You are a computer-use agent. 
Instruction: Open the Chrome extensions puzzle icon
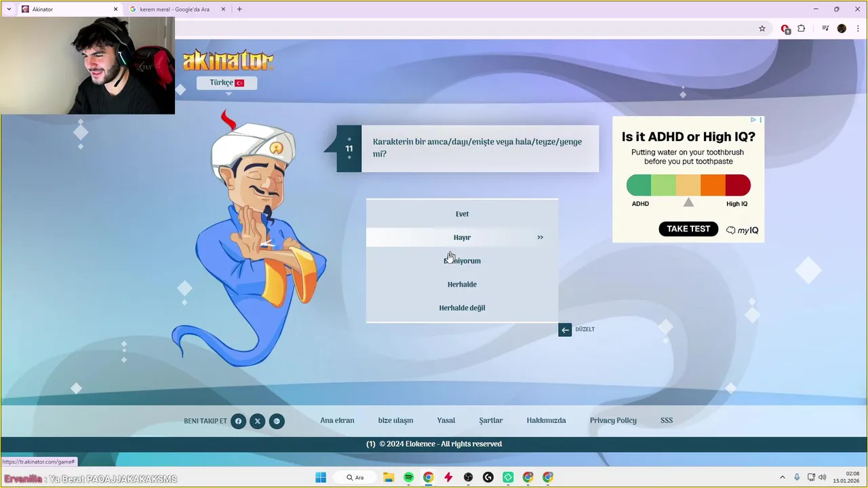(802, 28)
